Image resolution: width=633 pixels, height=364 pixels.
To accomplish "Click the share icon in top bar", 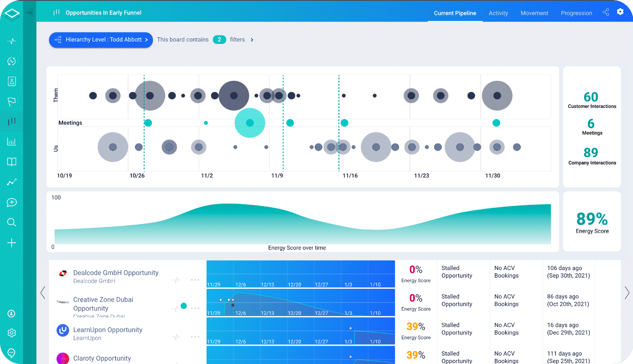I will [x=606, y=12].
